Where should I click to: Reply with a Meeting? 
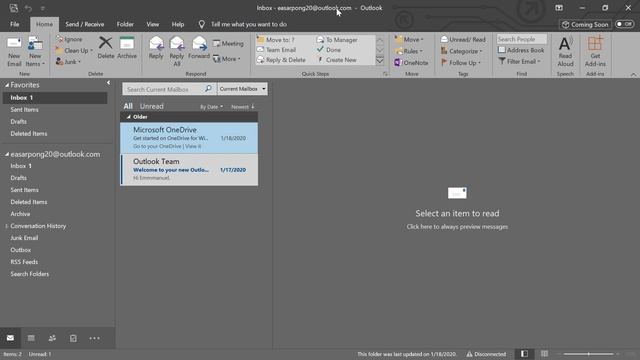(x=228, y=43)
